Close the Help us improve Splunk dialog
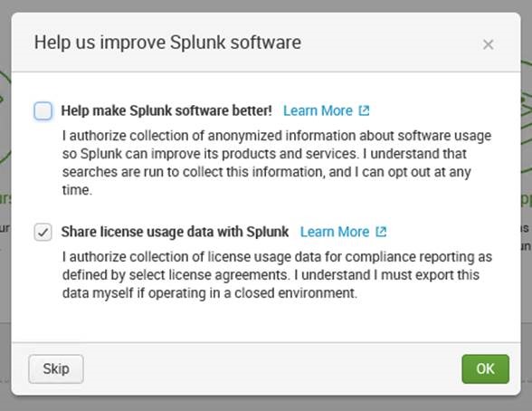This screenshot has width=532, height=411. click(x=488, y=44)
